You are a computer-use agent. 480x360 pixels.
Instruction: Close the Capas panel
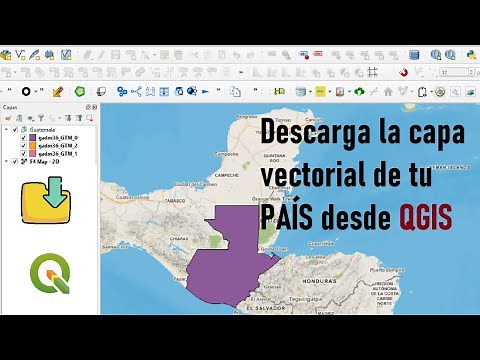(x=95, y=107)
